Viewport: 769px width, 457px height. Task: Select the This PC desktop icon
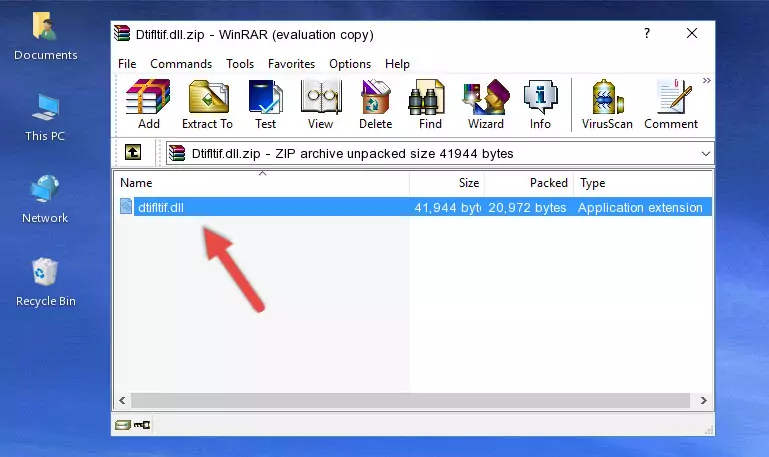pos(45,118)
